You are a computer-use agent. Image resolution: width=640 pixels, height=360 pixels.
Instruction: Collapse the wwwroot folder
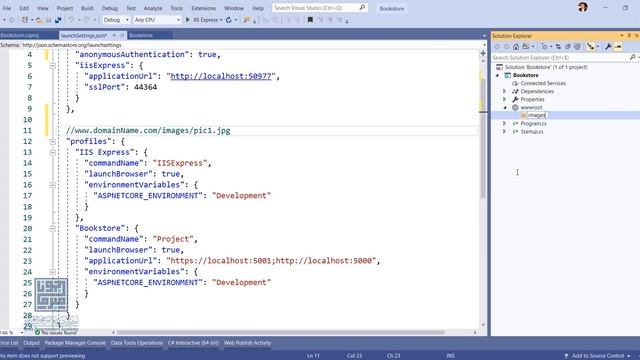click(x=504, y=108)
